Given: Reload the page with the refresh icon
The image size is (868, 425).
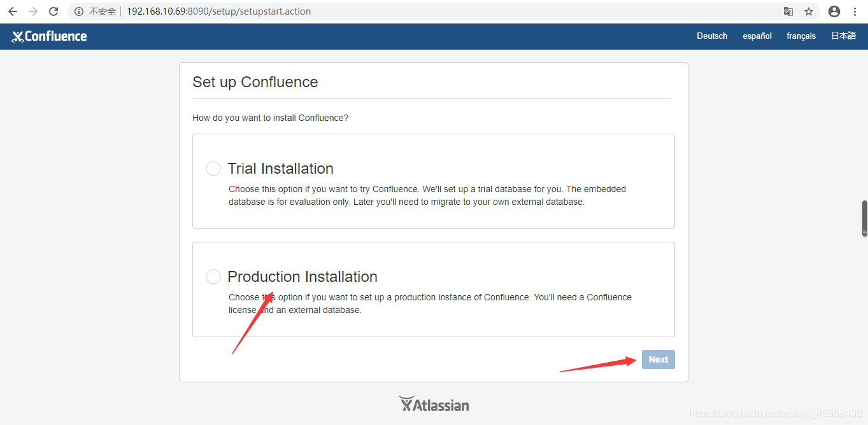Looking at the screenshot, I should point(53,11).
